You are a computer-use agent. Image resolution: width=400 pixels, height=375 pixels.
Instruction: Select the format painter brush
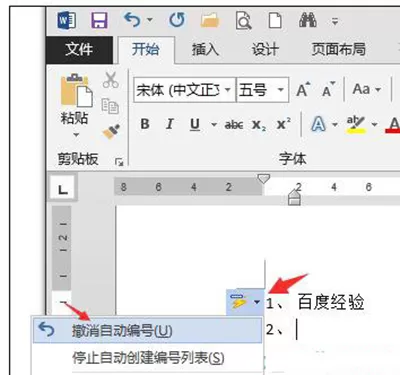click(x=111, y=132)
